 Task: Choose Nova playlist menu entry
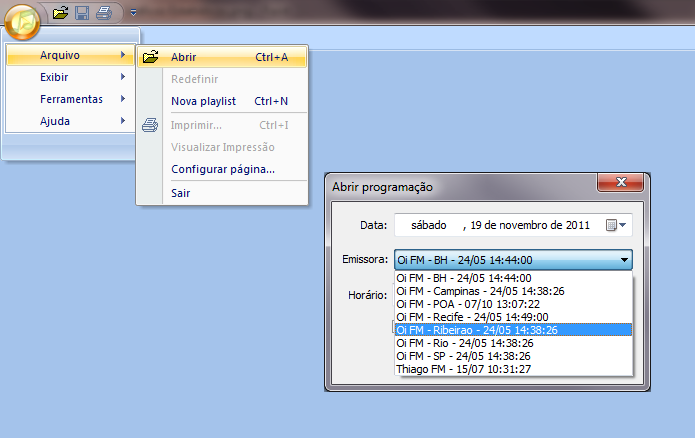point(222,101)
